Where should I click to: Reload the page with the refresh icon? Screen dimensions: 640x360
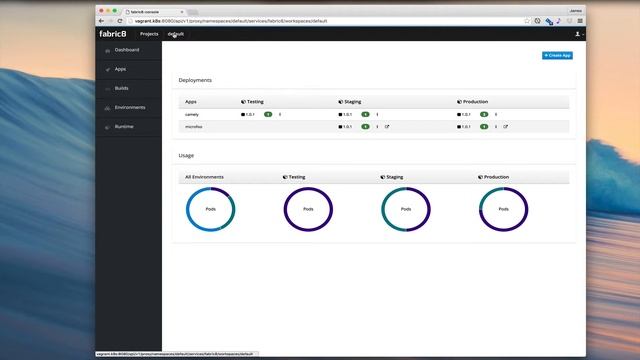120,21
